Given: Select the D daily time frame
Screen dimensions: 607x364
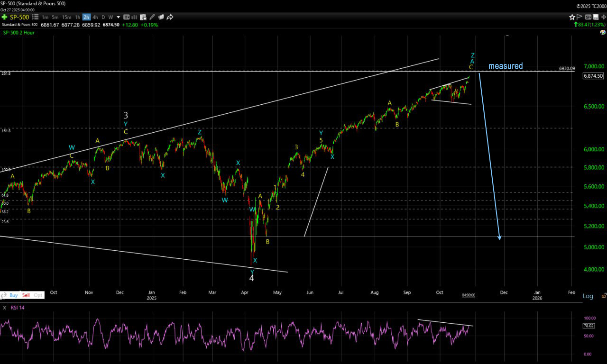Looking at the screenshot, I should pos(103,17).
